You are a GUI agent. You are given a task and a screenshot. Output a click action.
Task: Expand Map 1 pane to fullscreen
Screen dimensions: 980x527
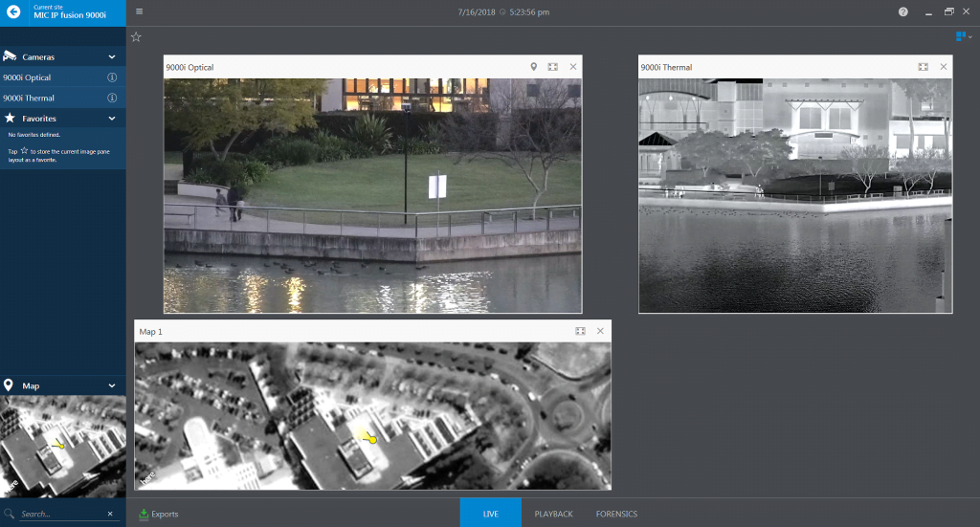(x=580, y=331)
